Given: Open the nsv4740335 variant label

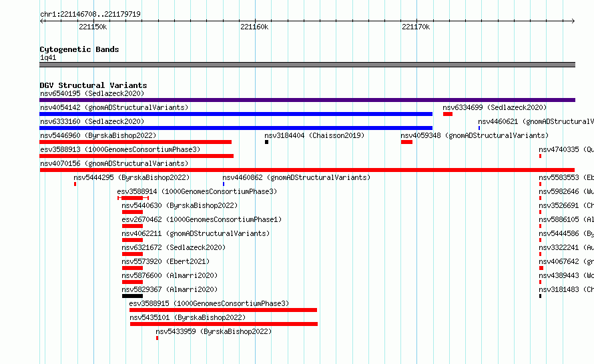Looking at the screenshot, I should (567, 149).
